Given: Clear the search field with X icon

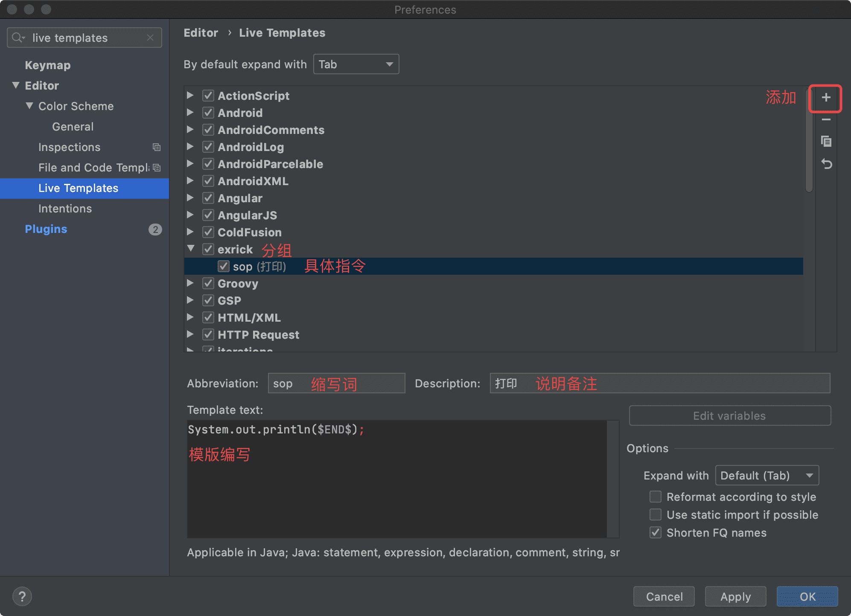Looking at the screenshot, I should pyautogui.click(x=150, y=38).
